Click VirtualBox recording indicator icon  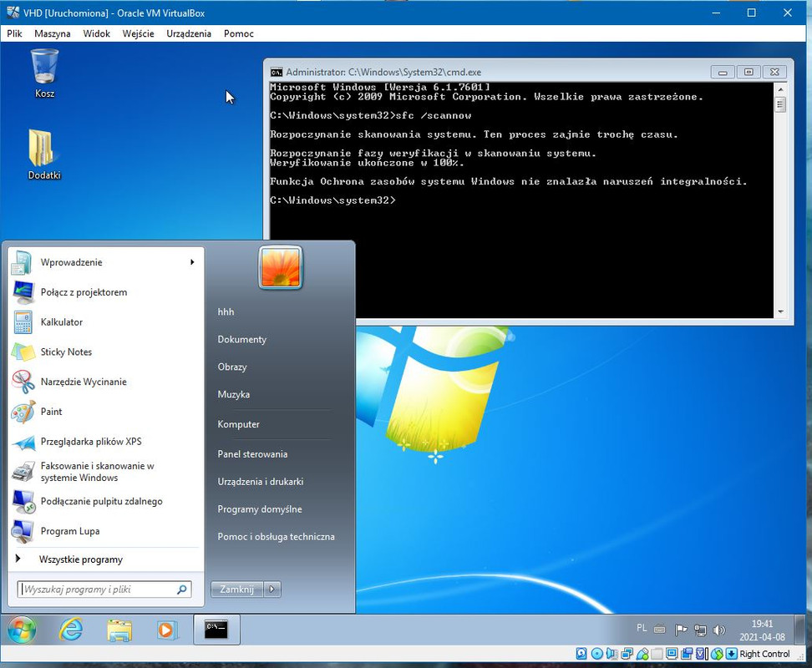(687, 654)
